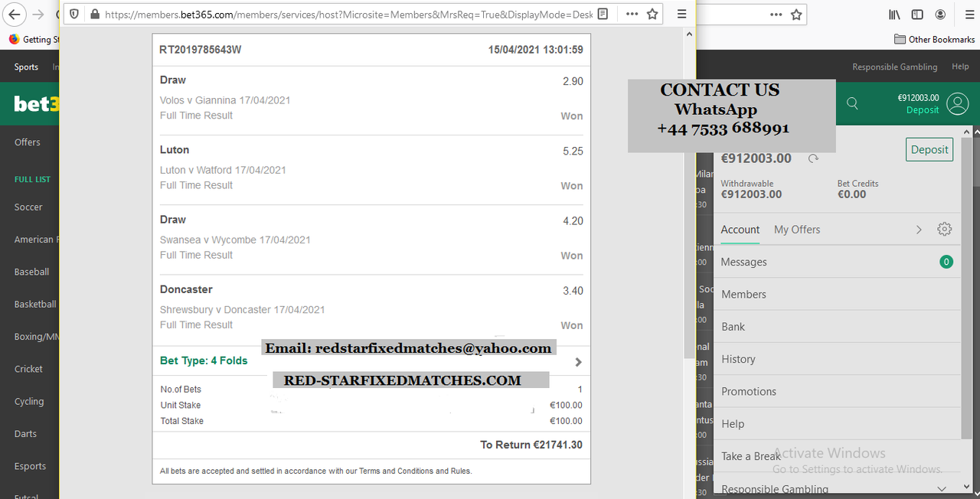Click Offers in left sidebar

pyautogui.click(x=28, y=142)
